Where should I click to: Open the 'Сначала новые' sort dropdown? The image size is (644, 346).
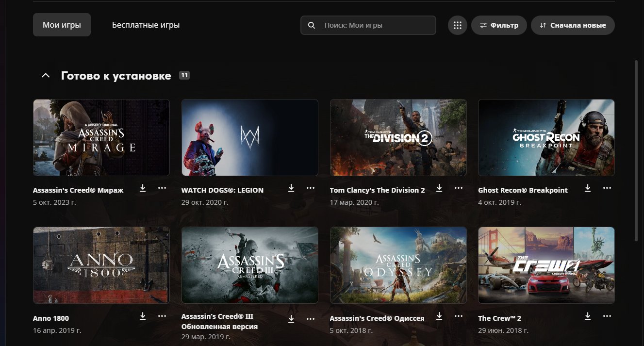(x=573, y=25)
